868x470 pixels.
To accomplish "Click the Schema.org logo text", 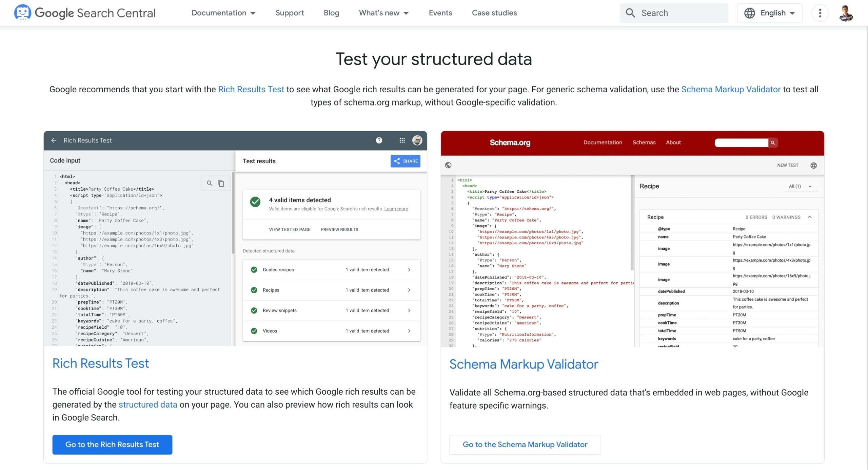I will (x=510, y=143).
